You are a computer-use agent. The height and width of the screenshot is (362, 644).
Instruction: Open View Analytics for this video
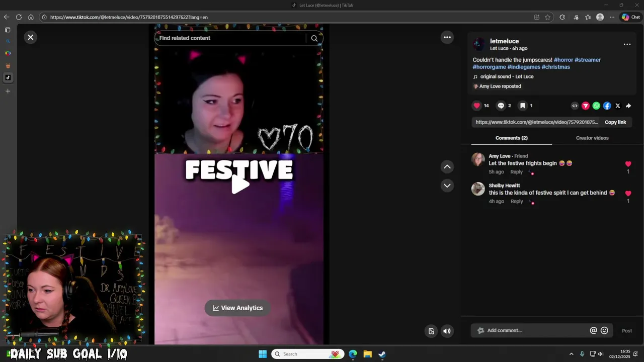click(237, 308)
